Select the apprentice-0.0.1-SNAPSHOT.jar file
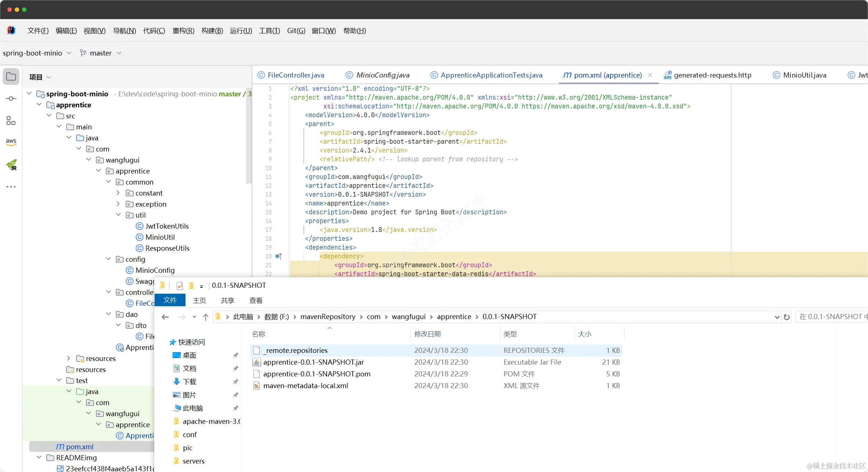This screenshot has height=472, width=868. tap(313, 362)
